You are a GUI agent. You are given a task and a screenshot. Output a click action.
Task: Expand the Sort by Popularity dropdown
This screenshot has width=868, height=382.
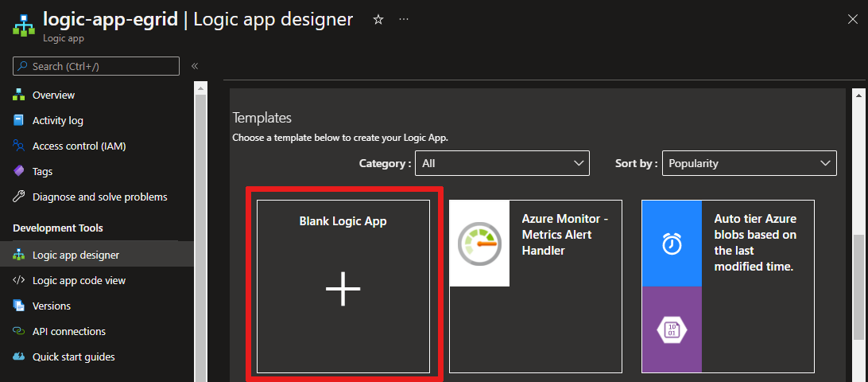[749, 164]
